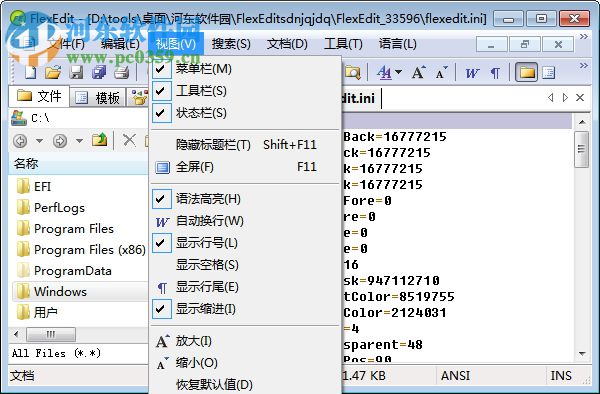
Task: Click the file list horizontal scrollbar thumb
Action: 51,335
